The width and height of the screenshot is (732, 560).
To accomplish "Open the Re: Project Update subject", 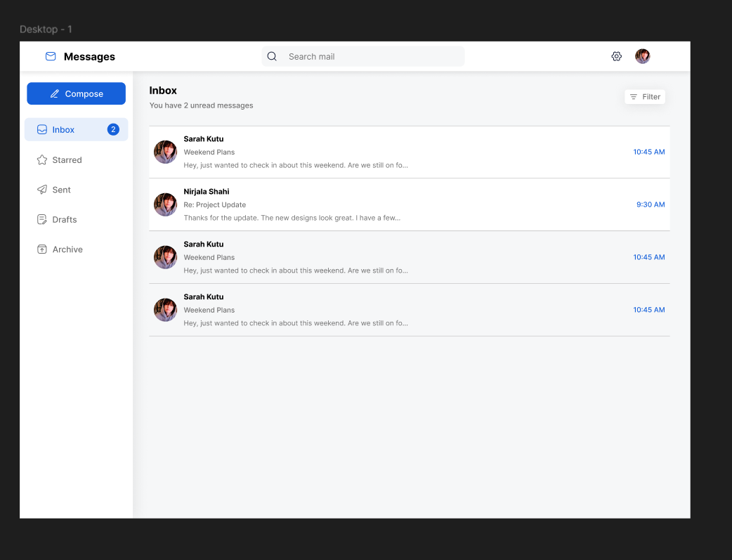I will (215, 204).
